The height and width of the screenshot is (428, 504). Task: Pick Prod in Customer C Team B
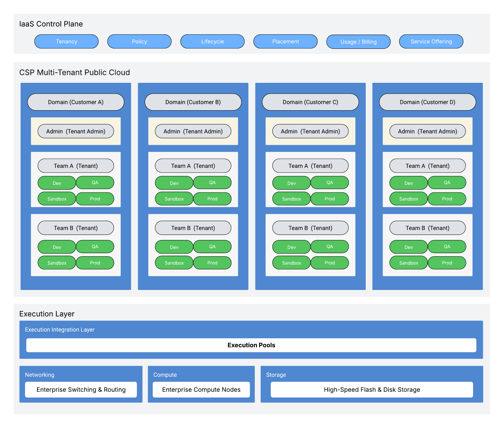[x=330, y=263]
